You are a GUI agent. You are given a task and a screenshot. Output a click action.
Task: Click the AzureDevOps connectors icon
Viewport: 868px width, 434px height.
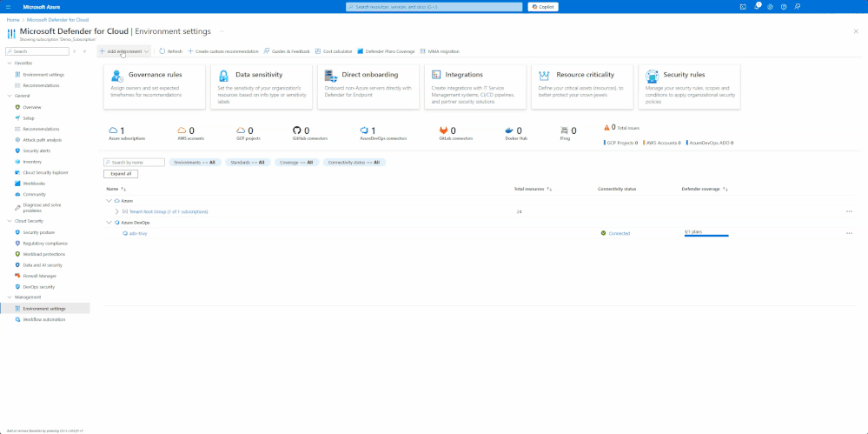pyautogui.click(x=364, y=130)
